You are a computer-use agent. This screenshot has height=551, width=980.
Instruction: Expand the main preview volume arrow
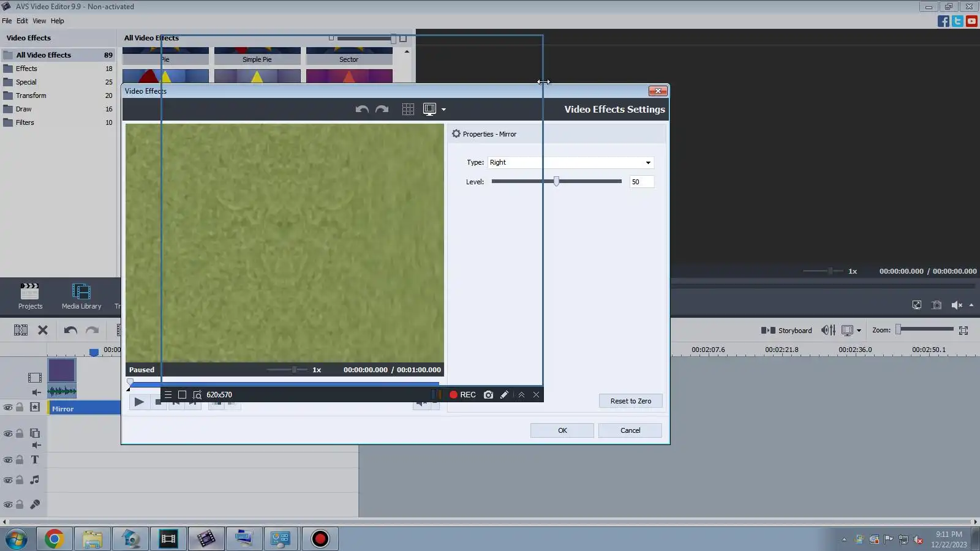pos(971,305)
